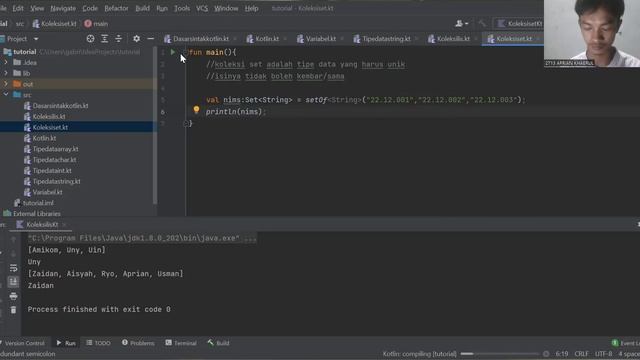The width and height of the screenshot is (640, 360).
Task: Select Variabel.kt in project tree
Action: pyautogui.click(x=47, y=192)
